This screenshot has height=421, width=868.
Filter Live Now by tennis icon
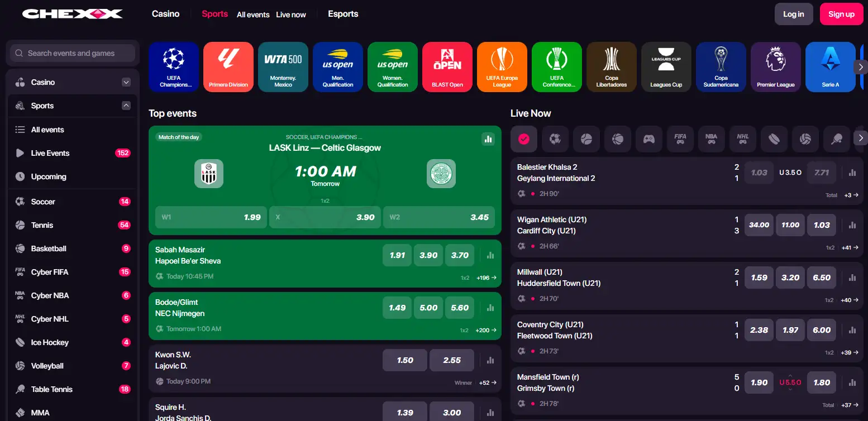[x=586, y=139]
